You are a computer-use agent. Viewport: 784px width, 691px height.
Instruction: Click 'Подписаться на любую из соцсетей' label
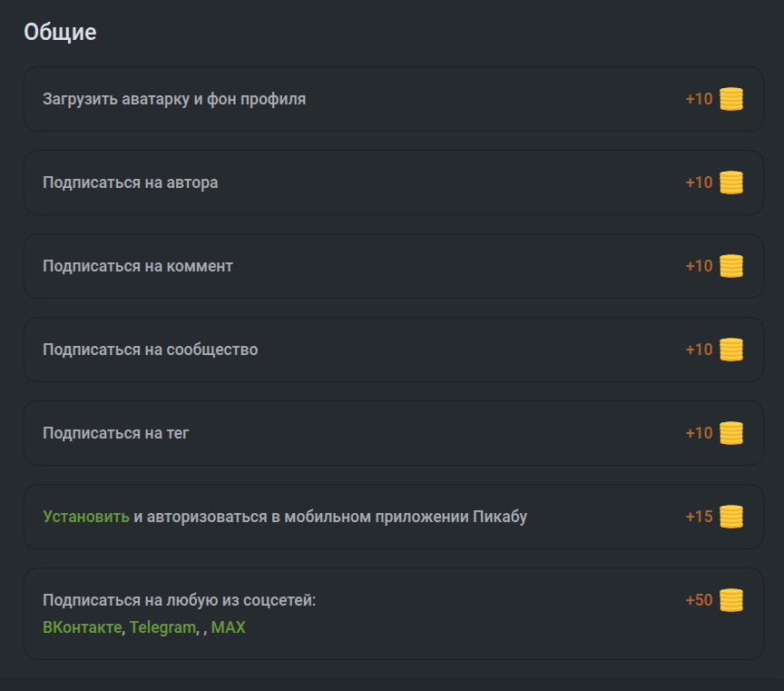pos(179,600)
